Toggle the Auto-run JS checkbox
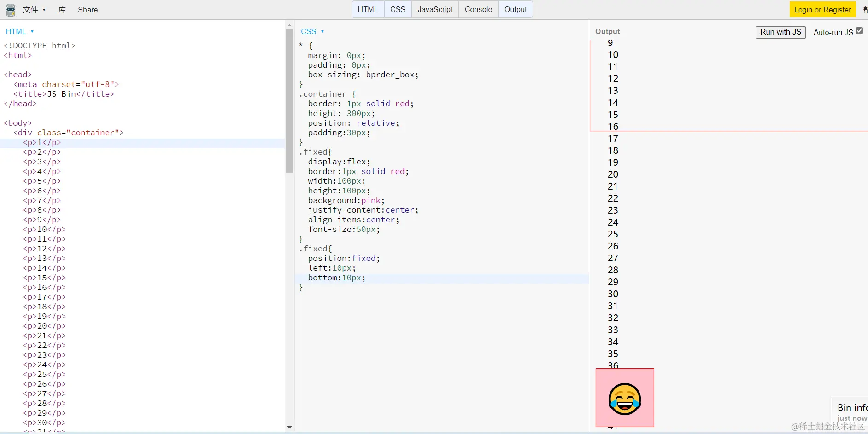This screenshot has width=868, height=434. pyautogui.click(x=859, y=31)
